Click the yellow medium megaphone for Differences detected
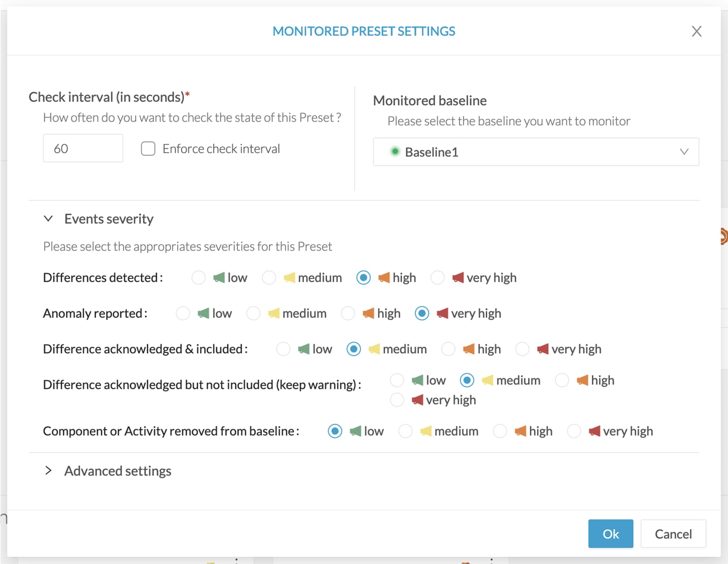This screenshot has width=728, height=564. 291,277
